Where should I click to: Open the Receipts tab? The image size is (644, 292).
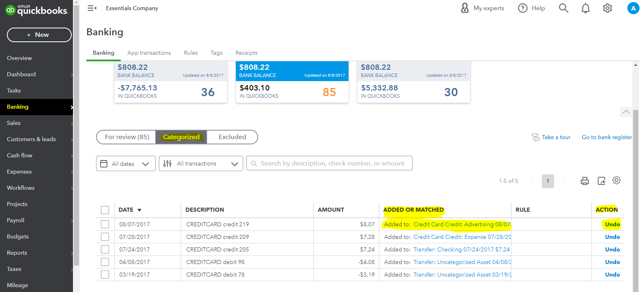coord(246,53)
